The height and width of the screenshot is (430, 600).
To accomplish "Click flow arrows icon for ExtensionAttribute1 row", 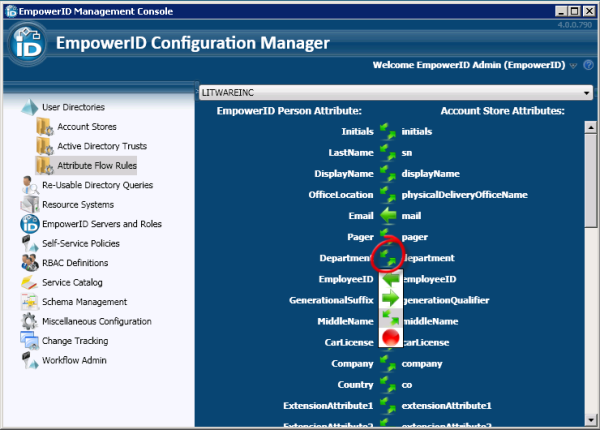I will [x=388, y=406].
